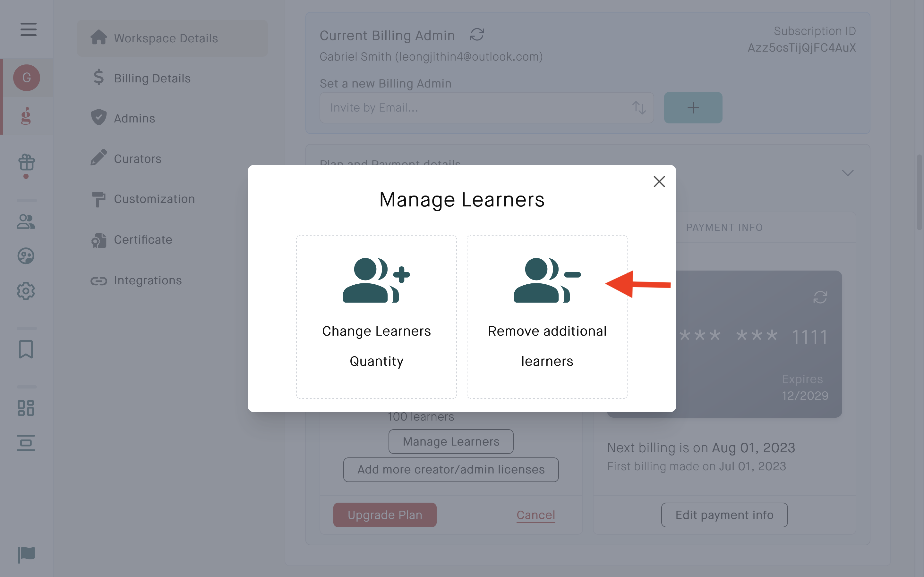This screenshot has width=924, height=577.
Task: Click the plus button to add admin
Action: click(693, 108)
